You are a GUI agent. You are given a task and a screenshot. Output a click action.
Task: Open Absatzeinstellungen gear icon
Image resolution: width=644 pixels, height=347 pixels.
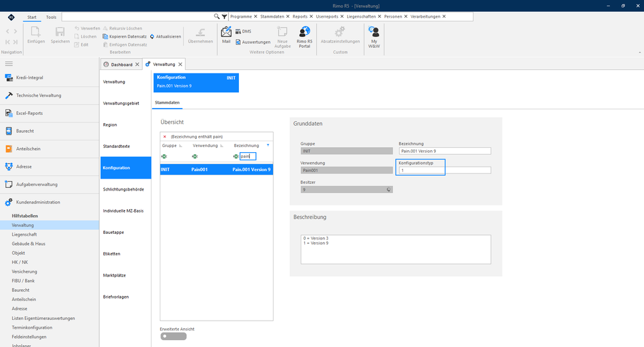coord(340,31)
